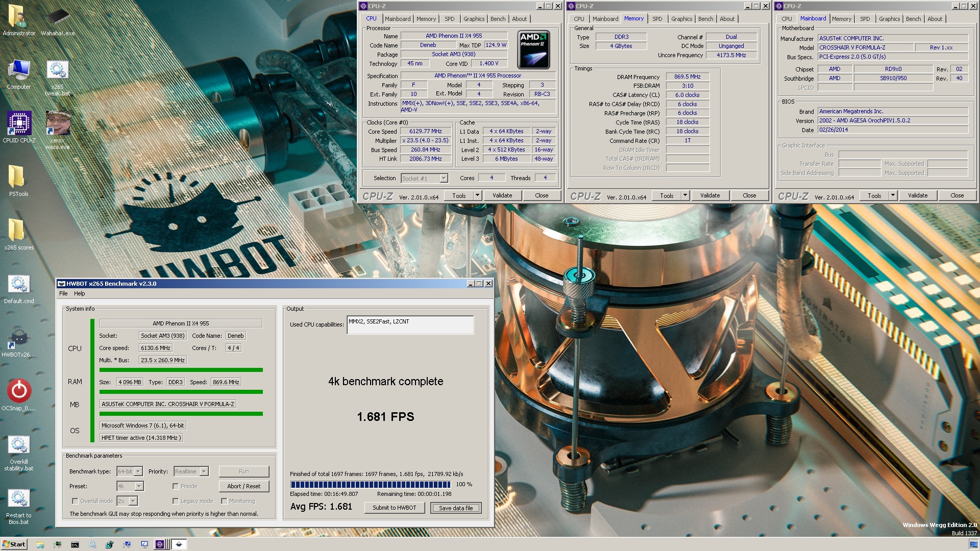This screenshot has width=980, height=551.
Task: Click Validate in the first CPU-Z window
Action: pyautogui.click(x=502, y=195)
